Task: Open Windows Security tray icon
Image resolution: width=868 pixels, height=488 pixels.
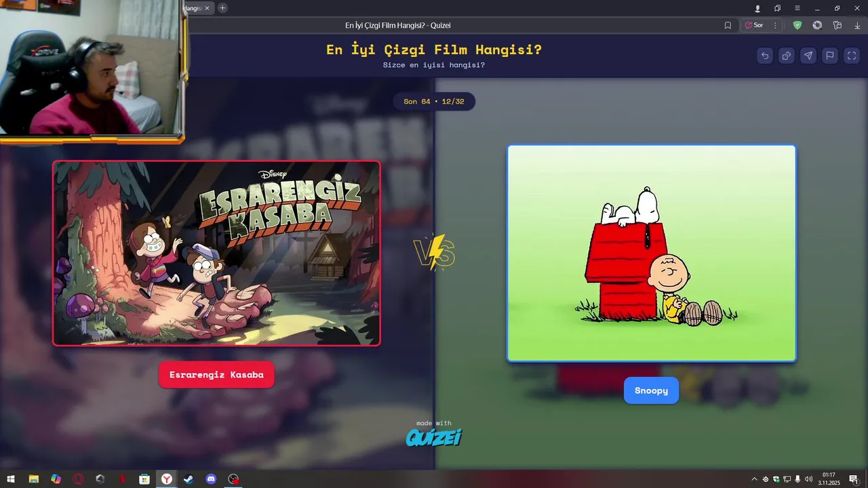Action: tap(776, 479)
